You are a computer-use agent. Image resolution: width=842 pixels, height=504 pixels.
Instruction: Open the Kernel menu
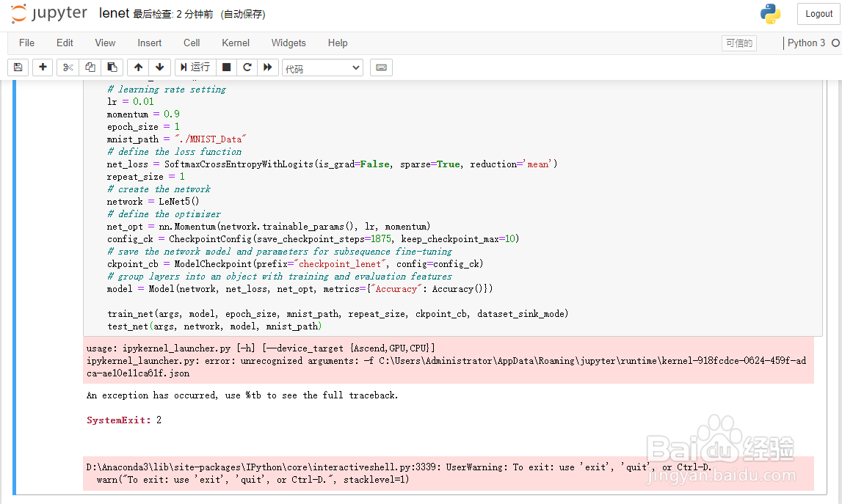(x=236, y=43)
